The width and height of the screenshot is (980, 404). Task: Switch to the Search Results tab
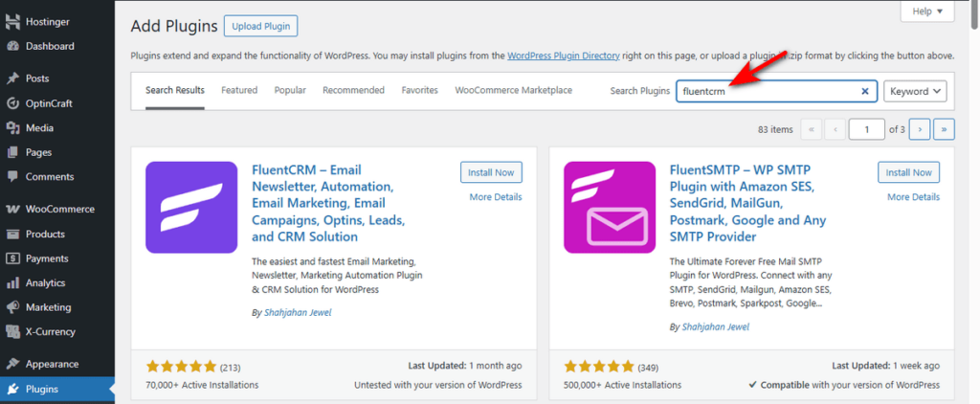click(x=175, y=90)
